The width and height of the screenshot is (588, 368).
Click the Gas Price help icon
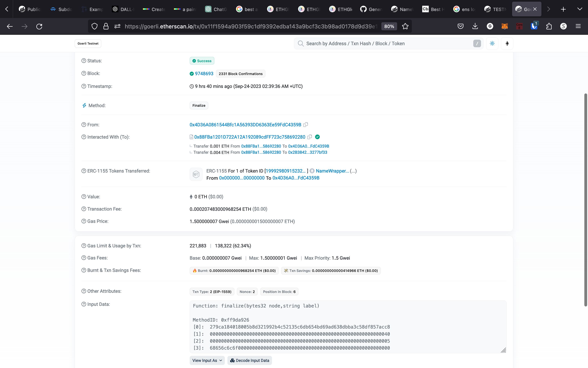pos(84,221)
